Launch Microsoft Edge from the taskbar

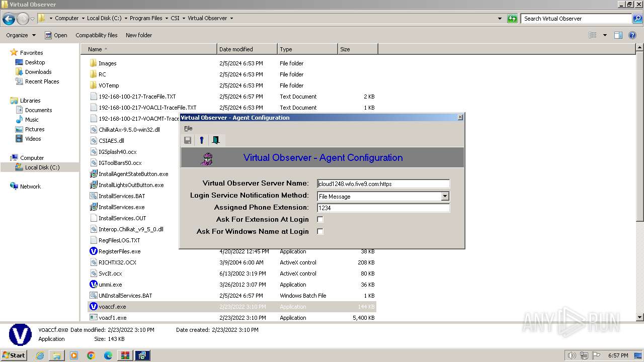(x=108, y=355)
